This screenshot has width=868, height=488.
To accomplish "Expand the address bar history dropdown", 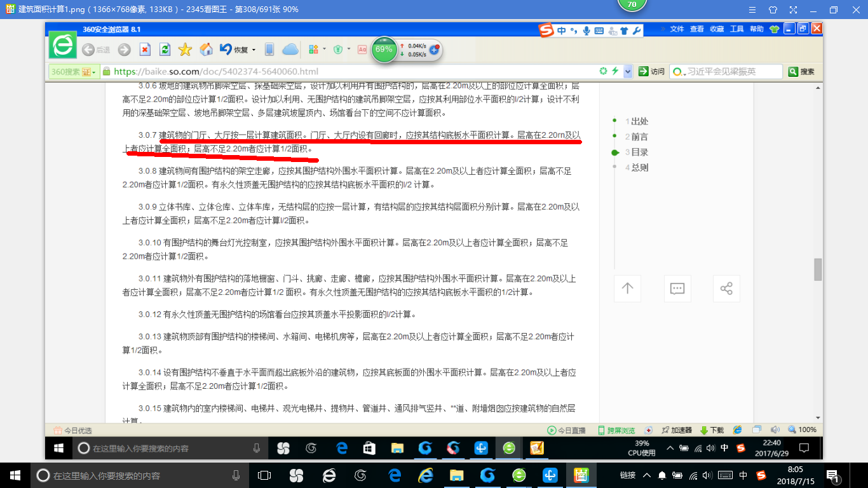I will pos(628,72).
